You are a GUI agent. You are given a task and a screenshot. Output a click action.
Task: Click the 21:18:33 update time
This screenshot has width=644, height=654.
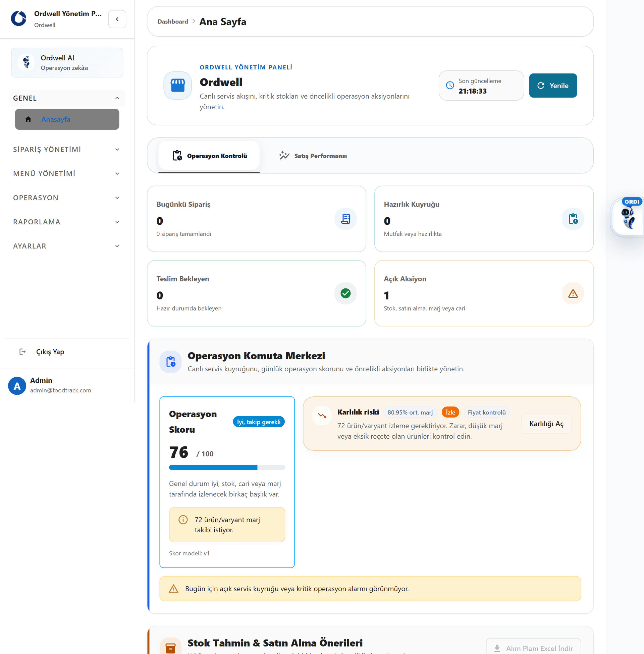473,91
